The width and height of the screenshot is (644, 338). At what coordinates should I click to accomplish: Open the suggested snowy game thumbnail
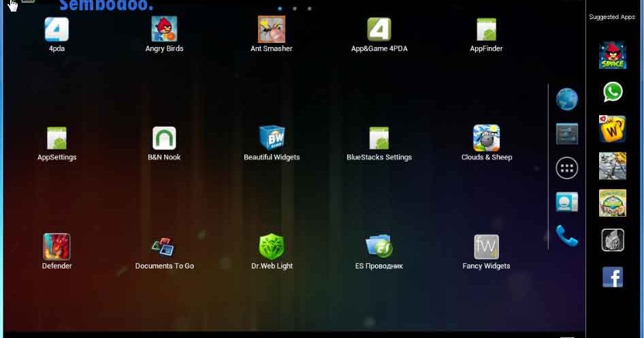click(x=613, y=166)
